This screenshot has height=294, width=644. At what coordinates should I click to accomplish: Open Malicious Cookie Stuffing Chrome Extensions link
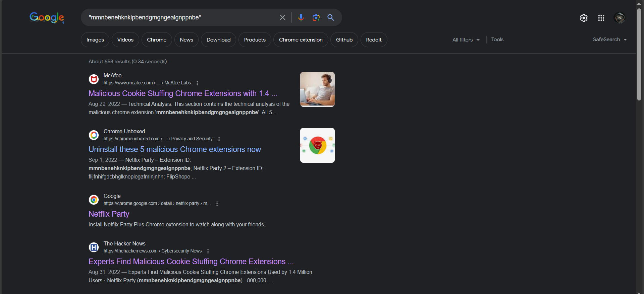(x=183, y=93)
